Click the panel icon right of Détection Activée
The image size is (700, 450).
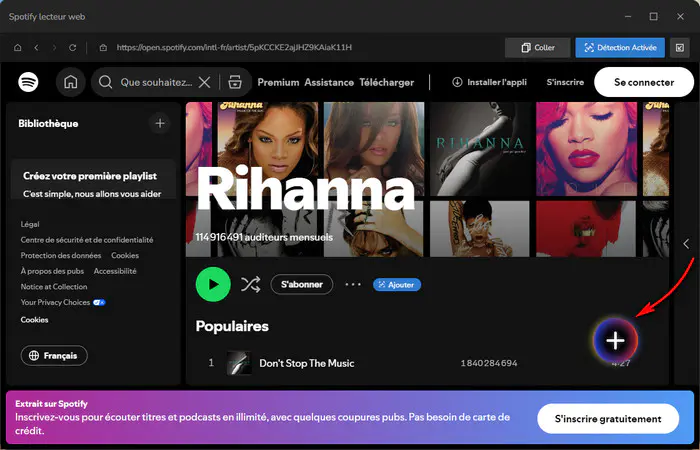679,47
